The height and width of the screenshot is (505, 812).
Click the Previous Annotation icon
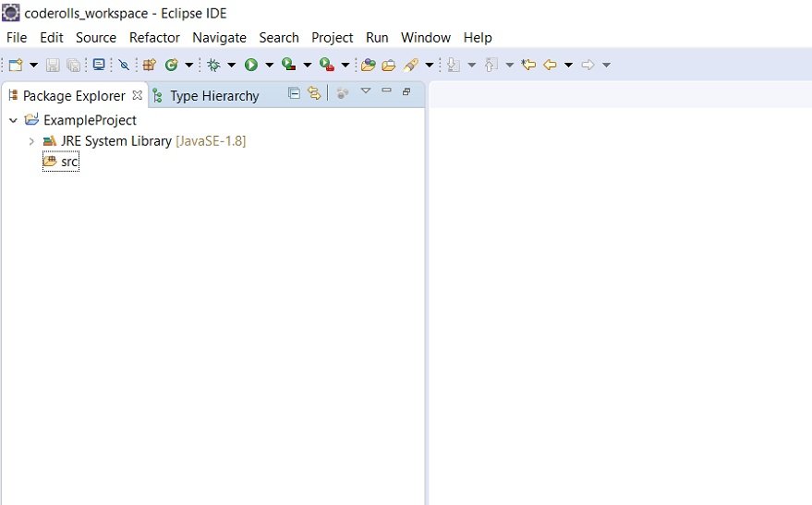491,65
